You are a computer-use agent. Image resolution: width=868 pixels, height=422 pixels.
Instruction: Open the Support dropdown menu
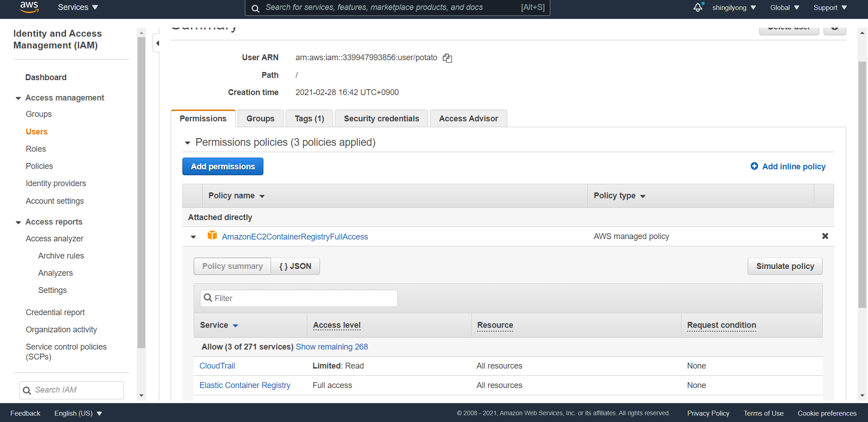click(830, 8)
